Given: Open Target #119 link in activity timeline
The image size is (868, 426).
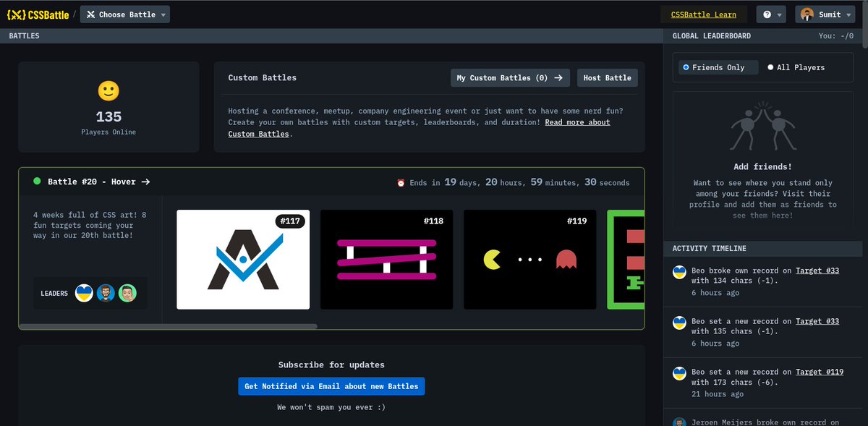Looking at the screenshot, I should (820, 372).
